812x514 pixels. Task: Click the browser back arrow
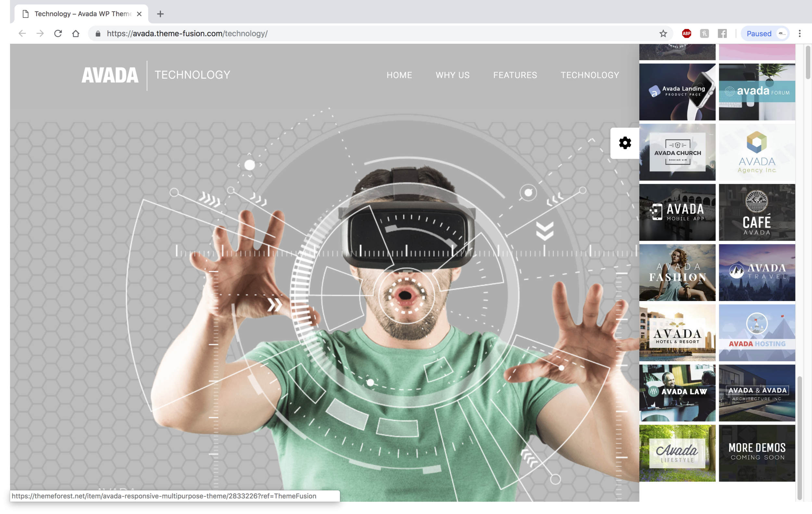tap(22, 33)
